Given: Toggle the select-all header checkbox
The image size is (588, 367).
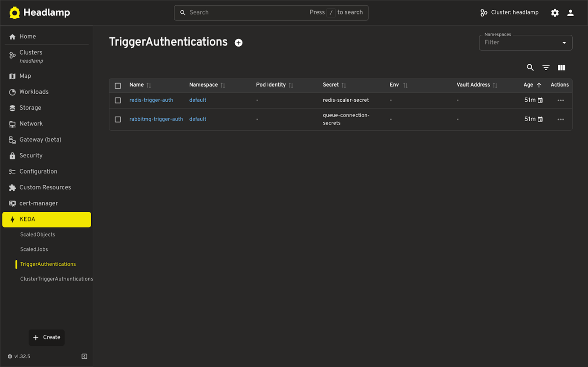Looking at the screenshot, I should click(x=118, y=86).
